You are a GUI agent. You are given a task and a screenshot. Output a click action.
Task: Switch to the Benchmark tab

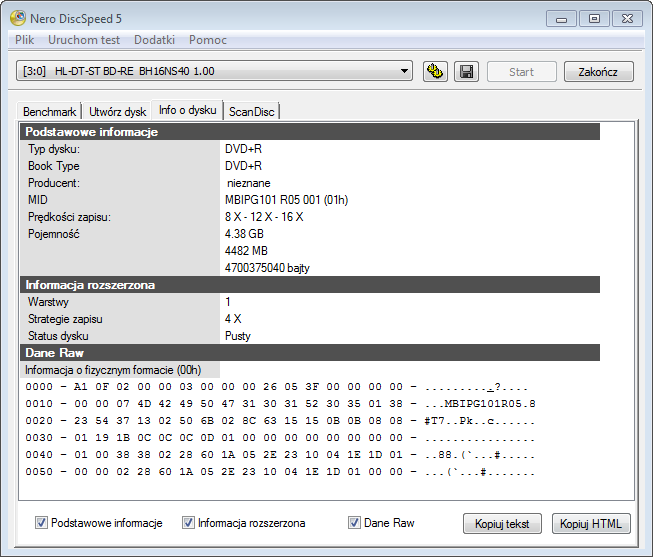pyautogui.click(x=49, y=112)
